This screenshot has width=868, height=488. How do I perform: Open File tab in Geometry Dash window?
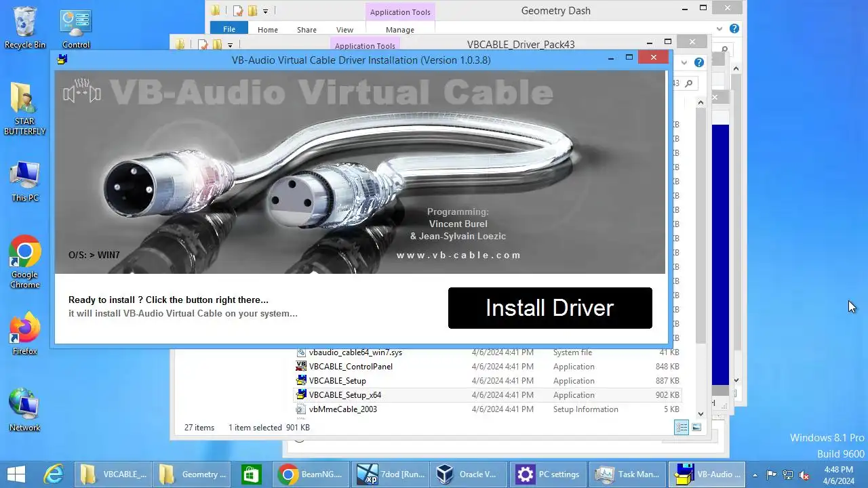(x=229, y=29)
